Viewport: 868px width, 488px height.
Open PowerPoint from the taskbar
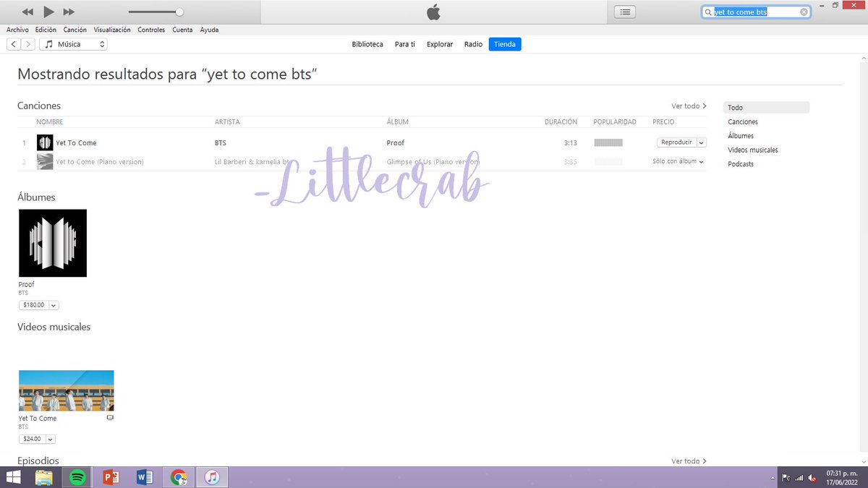(111, 477)
